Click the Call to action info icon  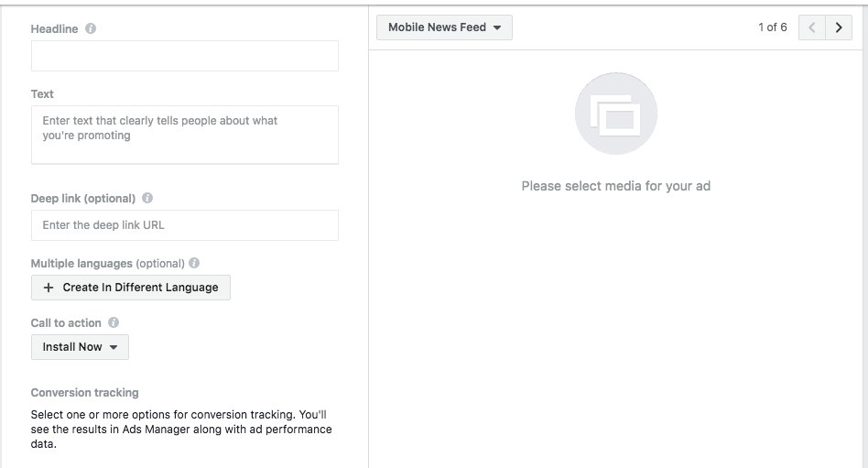(x=114, y=322)
